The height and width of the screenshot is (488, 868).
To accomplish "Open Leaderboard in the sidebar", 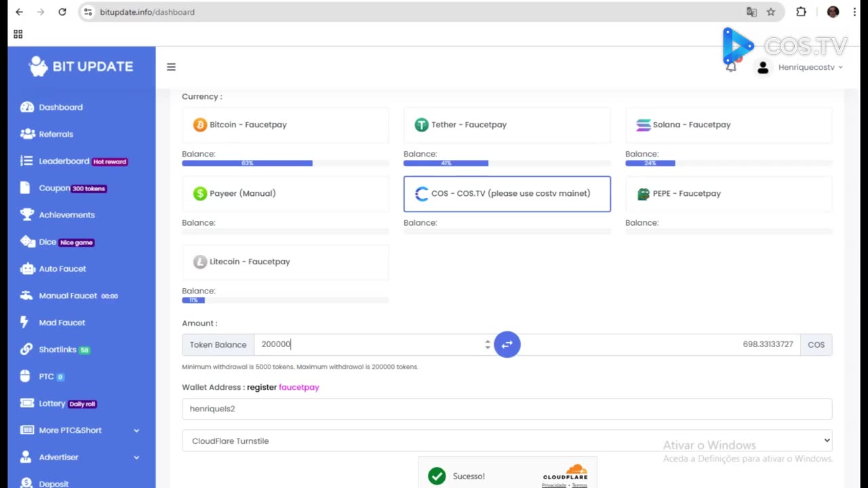I will (x=64, y=161).
